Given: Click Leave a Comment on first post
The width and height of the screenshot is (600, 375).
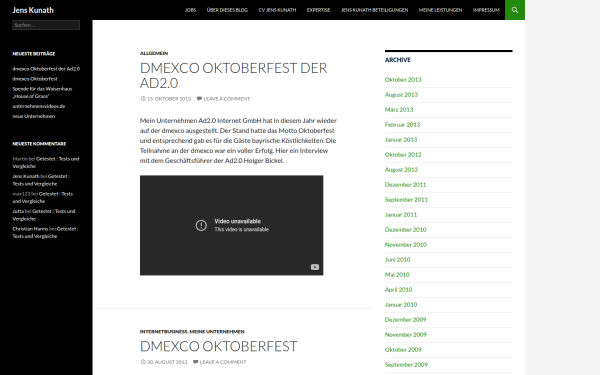Looking at the screenshot, I should pos(227,99).
